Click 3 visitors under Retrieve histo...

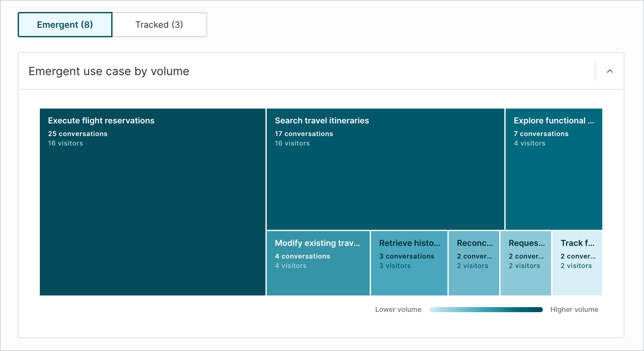pyautogui.click(x=395, y=266)
